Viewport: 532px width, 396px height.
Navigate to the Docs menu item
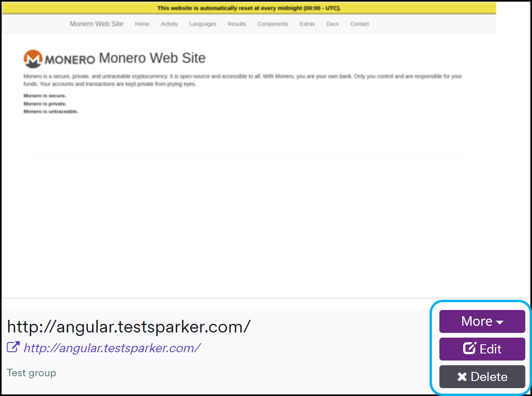click(332, 24)
